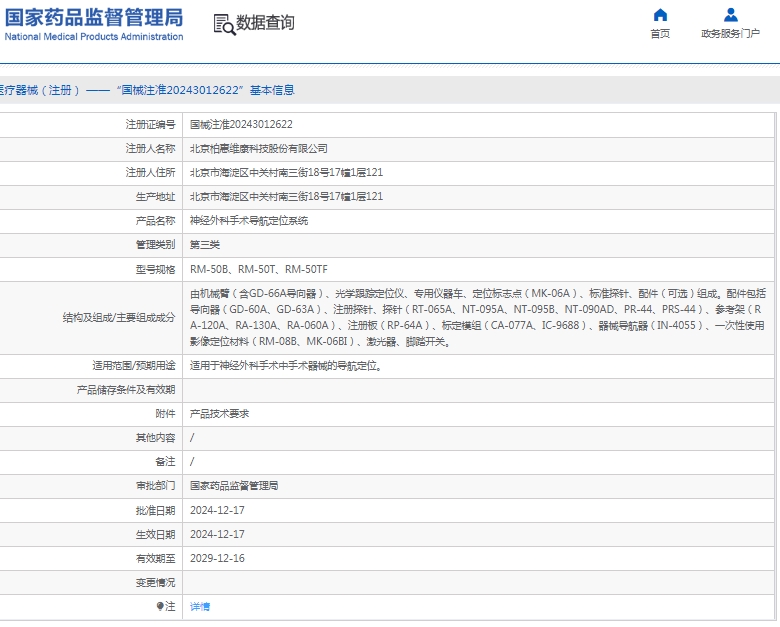Click the 生效日期 label

point(155,534)
